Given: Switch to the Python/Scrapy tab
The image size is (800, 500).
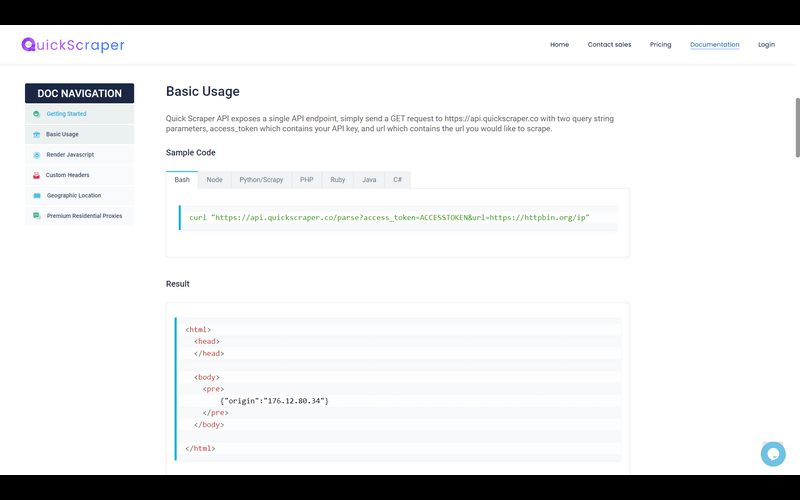Looking at the screenshot, I should coord(261,180).
